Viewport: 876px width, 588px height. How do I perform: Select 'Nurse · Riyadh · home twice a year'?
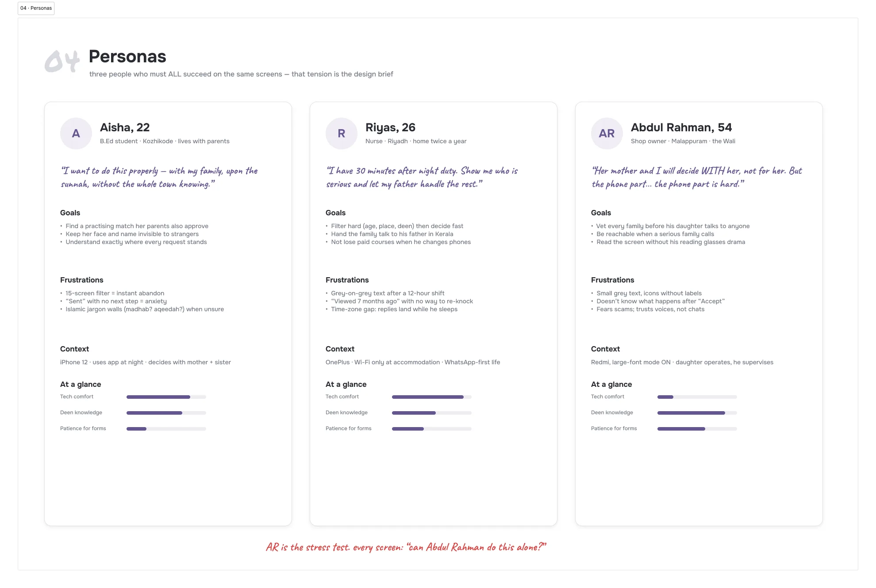pyautogui.click(x=416, y=141)
